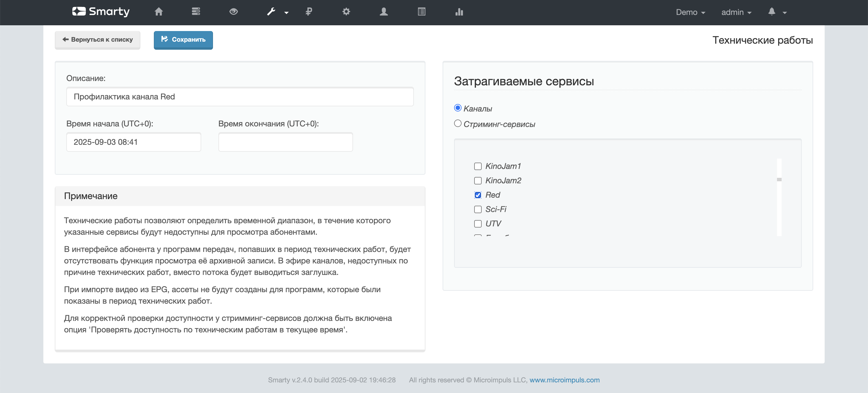Click the Smarty logo
This screenshot has height=393, width=868.
(x=101, y=12)
